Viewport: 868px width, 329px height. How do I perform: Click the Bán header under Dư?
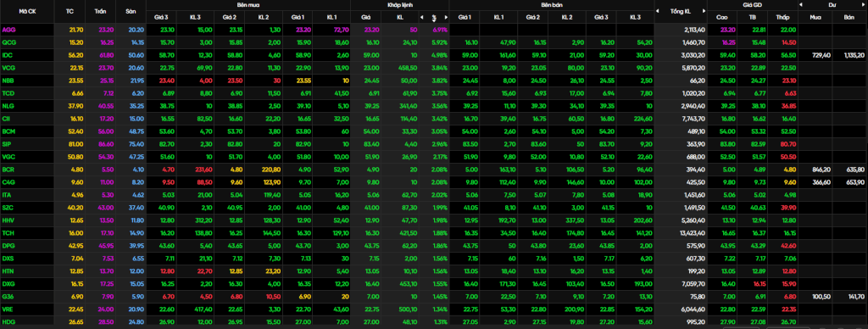pyautogui.click(x=849, y=17)
